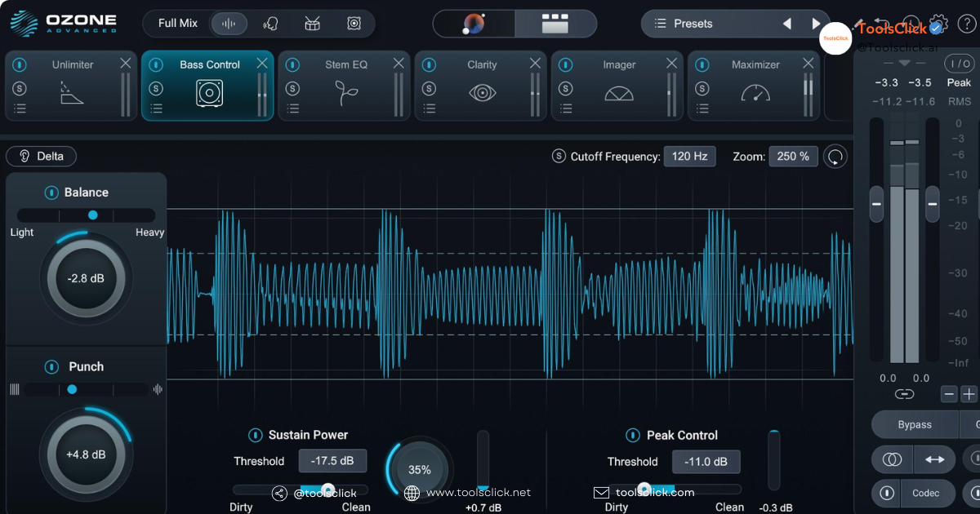Click the Punch +4.8 dB knob
The height and width of the screenshot is (514, 980).
(86, 455)
